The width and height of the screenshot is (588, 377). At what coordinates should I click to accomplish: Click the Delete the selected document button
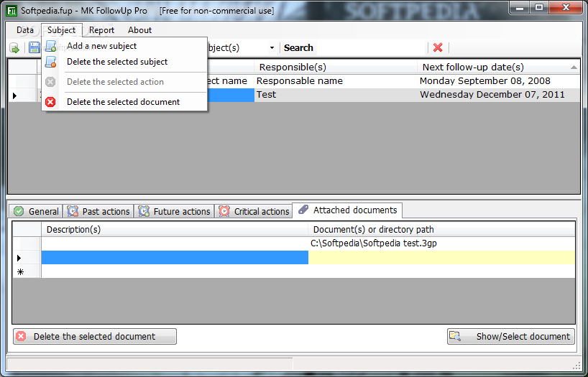[x=95, y=336]
